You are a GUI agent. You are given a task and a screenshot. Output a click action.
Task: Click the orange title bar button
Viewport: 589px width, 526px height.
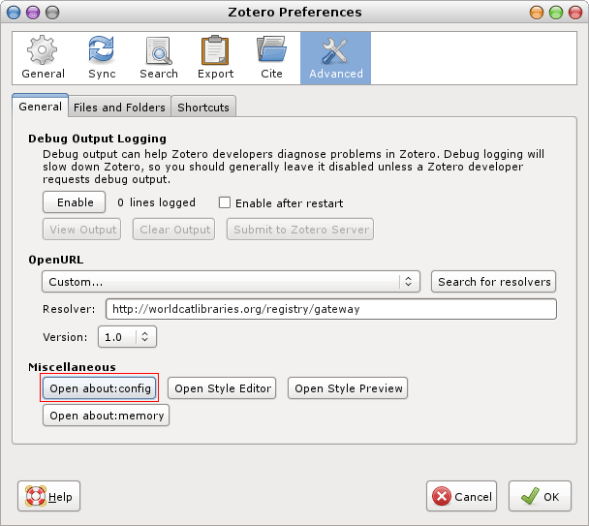pyautogui.click(x=536, y=12)
